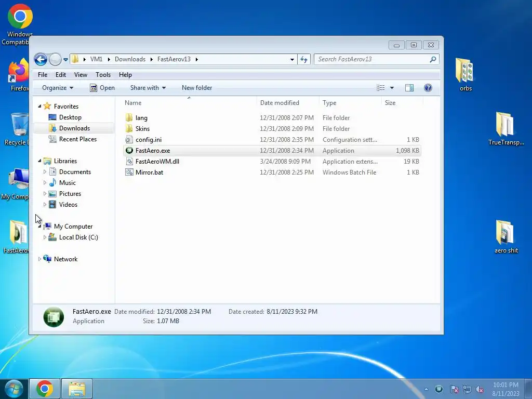This screenshot has width=532, height=399.
Task: Collapse the Libraries group
Action: click(39, 161)
